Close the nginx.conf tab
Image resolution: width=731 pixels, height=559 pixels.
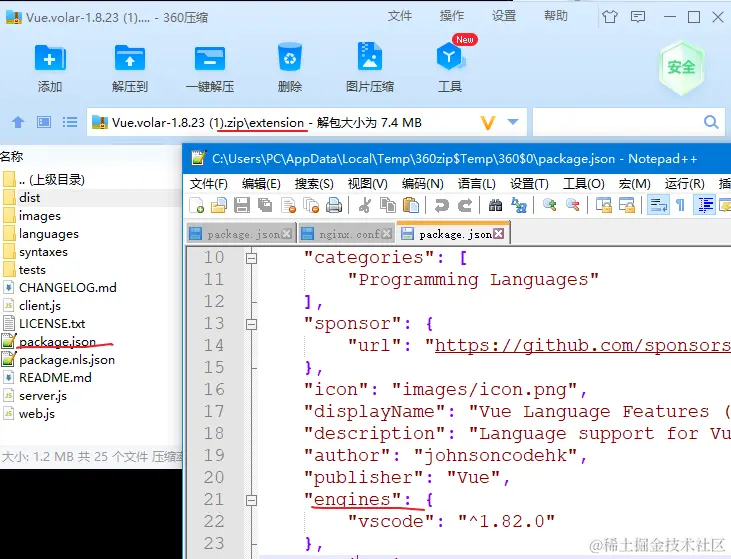click(x=386, y=234)
